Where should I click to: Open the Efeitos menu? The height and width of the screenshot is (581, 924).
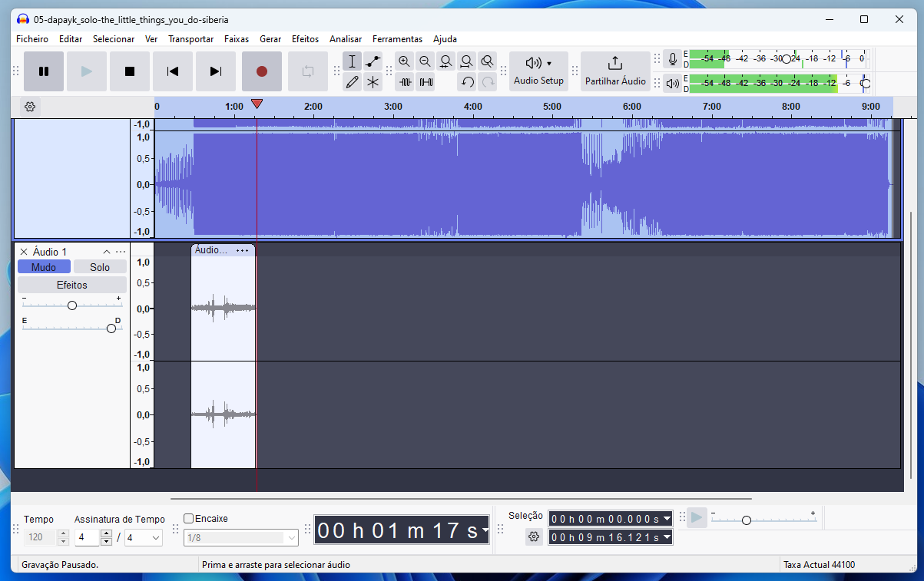(305, 38)
